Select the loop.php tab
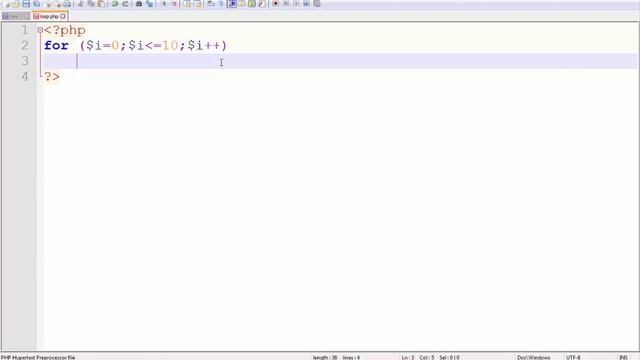The image size is (640, 360). (49, 16)
